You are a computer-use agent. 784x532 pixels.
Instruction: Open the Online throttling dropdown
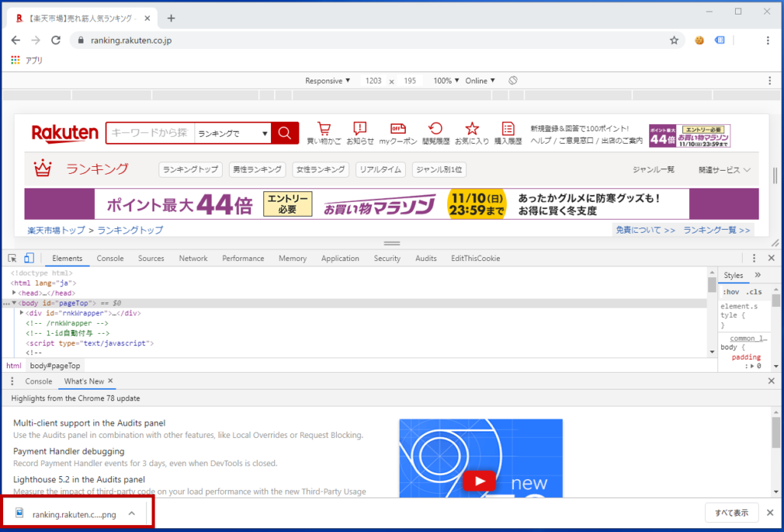point(480,80)
